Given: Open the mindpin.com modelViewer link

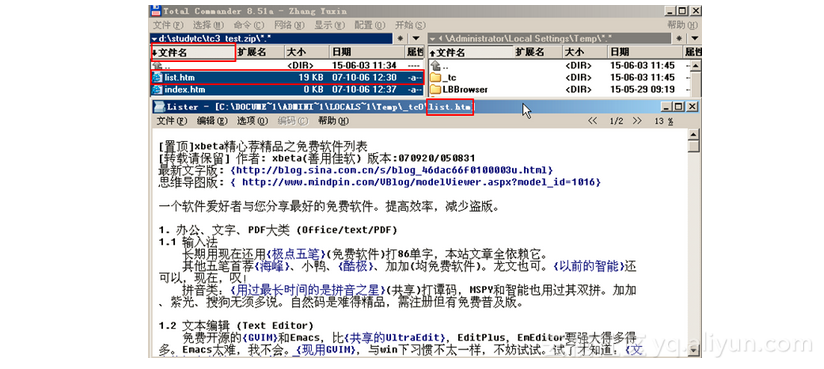Looking at the screenshot, I should click(x=415, y=182).
